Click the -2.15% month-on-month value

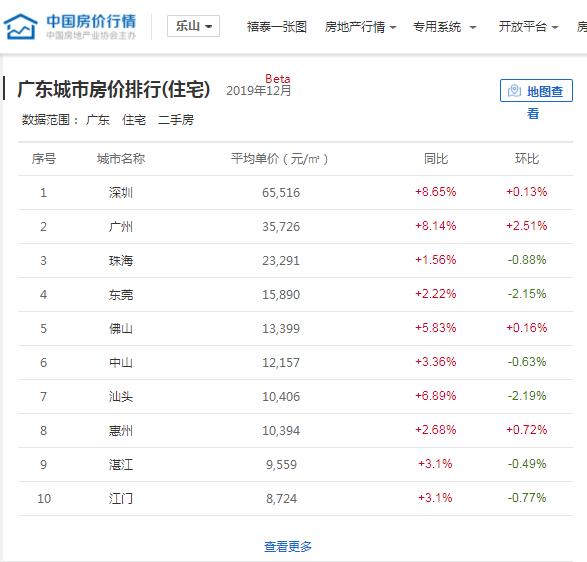tap(527, 294)
